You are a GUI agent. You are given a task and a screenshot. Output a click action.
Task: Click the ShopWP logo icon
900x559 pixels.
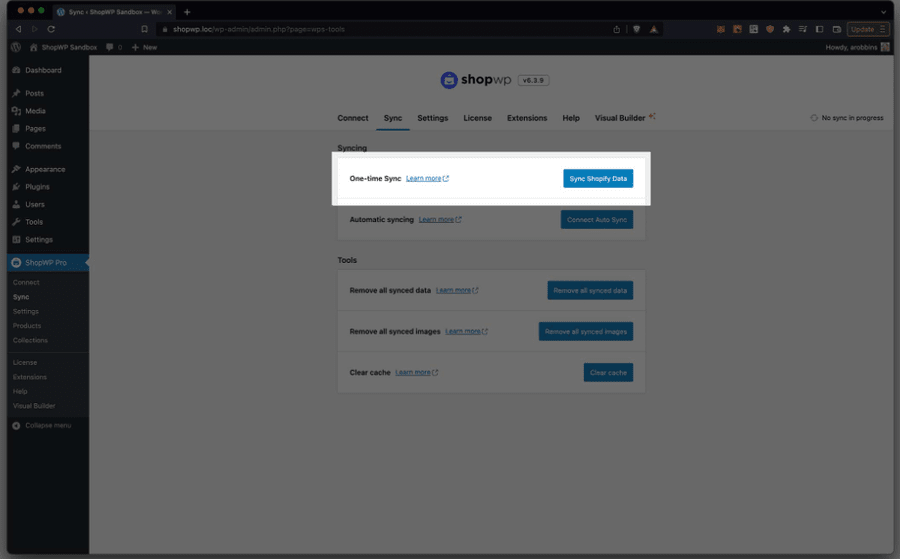pyautogui.click(x=449, y=80)
